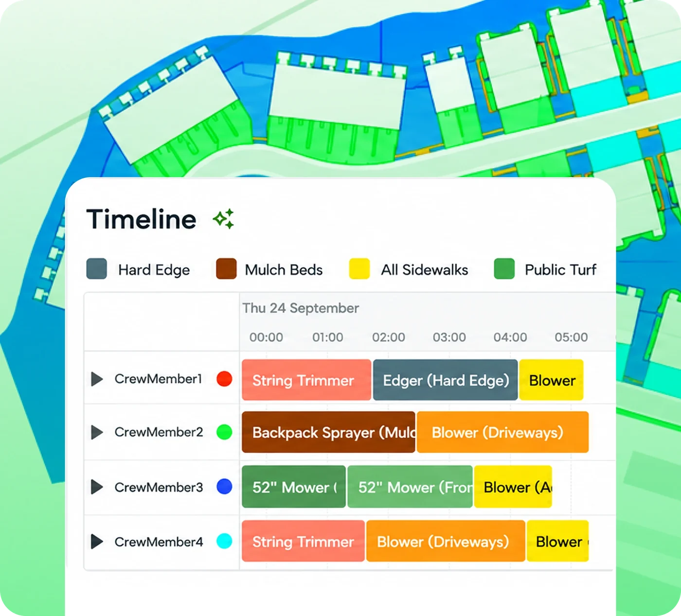
Task: Click CrewMember4's cyan color dot
Action: 224,541
